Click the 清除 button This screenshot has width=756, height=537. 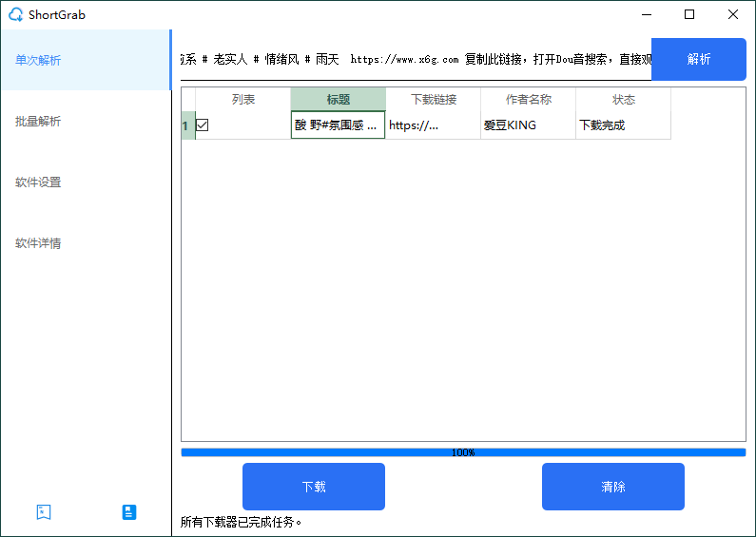pos(613,487)
